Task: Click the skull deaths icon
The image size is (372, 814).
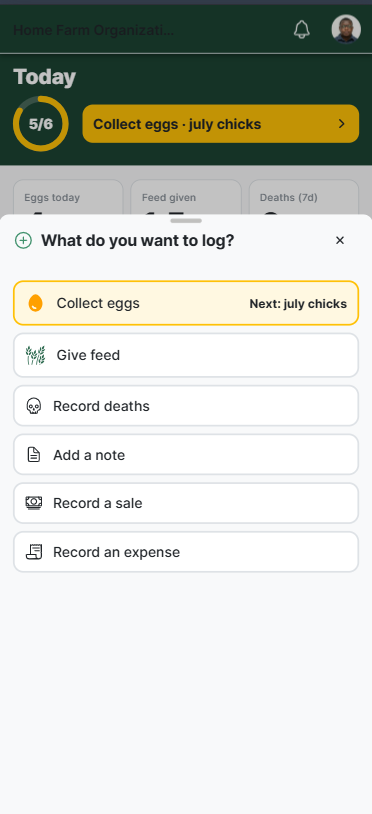Action: [x=34, y=406]
